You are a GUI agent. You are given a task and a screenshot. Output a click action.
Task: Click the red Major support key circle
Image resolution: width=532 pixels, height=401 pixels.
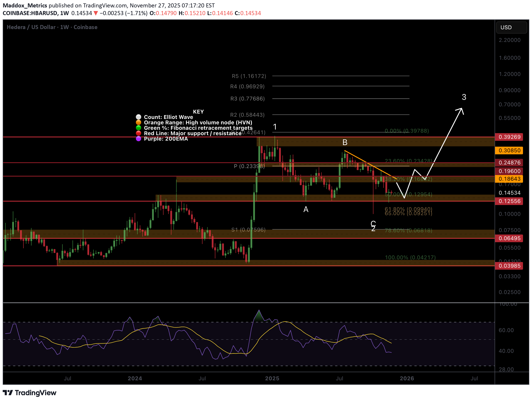[x=139, y=133]
